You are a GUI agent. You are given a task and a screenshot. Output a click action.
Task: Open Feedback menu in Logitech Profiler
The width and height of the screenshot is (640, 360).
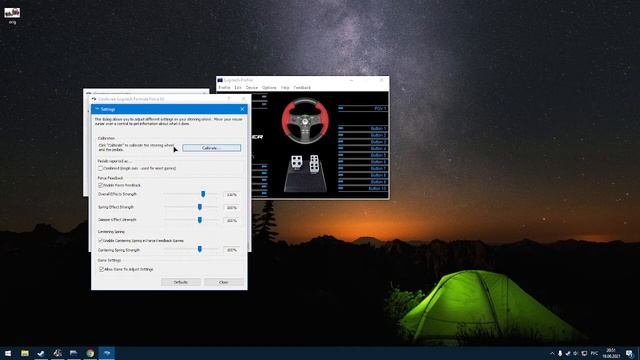[x=302, y=88]
